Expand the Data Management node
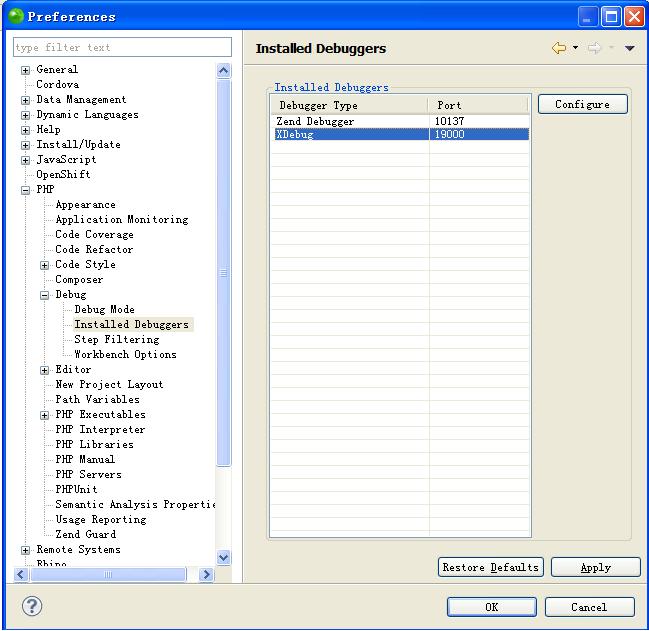 tap(25, 100)
